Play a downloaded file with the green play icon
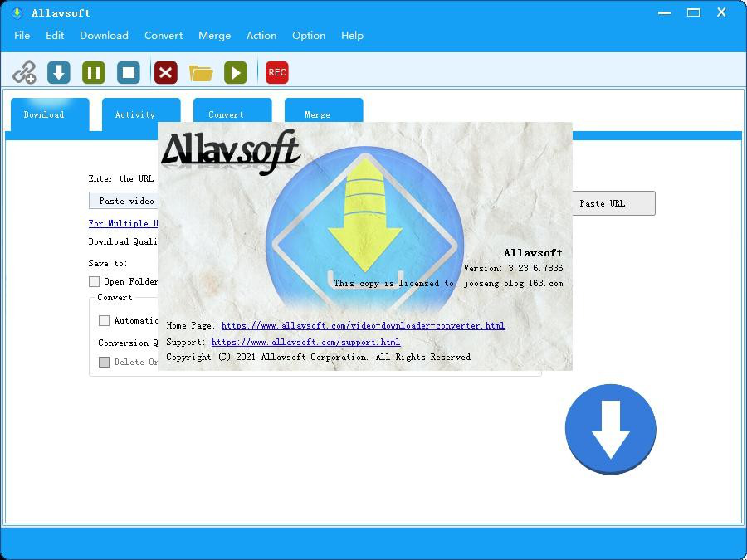The image size is (747, 560). 236,72
